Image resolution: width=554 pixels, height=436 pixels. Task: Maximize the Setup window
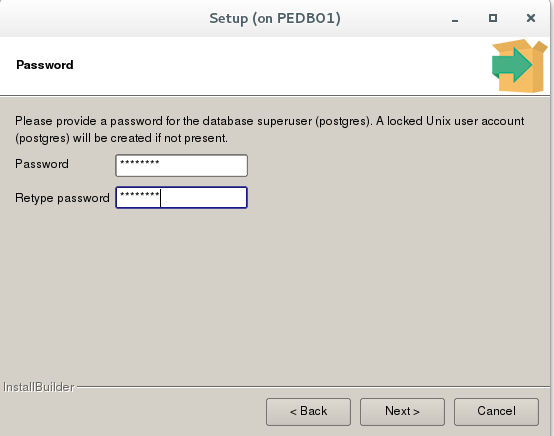point(493,18)
